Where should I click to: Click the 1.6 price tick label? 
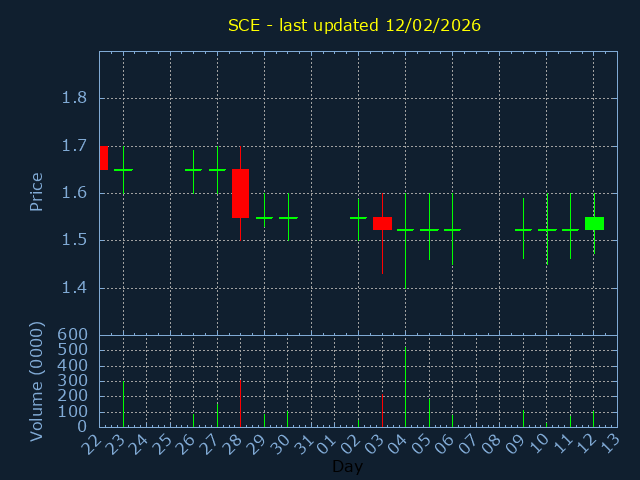74,193
